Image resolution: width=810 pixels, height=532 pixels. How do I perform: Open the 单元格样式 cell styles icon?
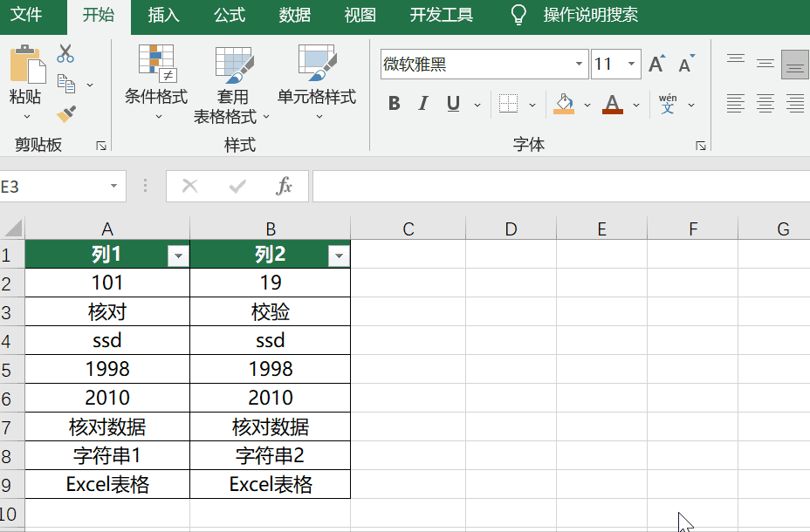[x=316, y=63]
